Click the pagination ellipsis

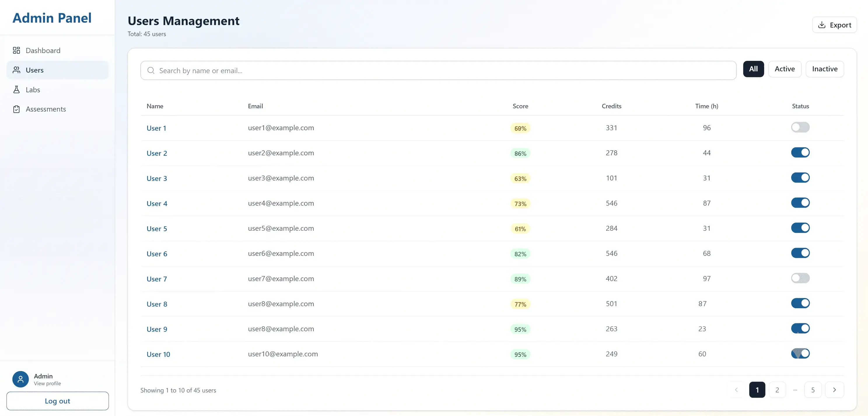(795, 390)
